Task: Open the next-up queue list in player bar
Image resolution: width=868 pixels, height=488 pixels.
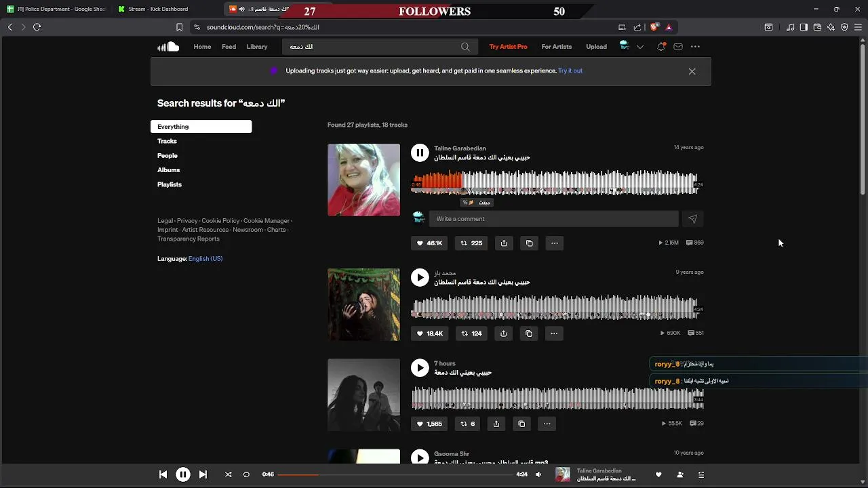Action: [x=701, y=474]
